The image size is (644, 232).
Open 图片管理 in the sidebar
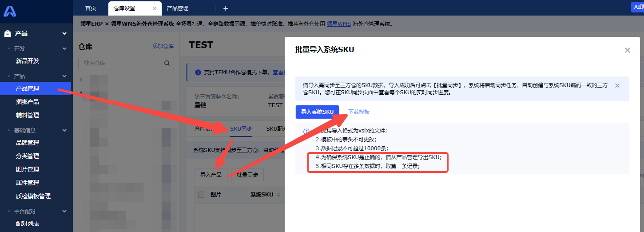coord(28,169)
